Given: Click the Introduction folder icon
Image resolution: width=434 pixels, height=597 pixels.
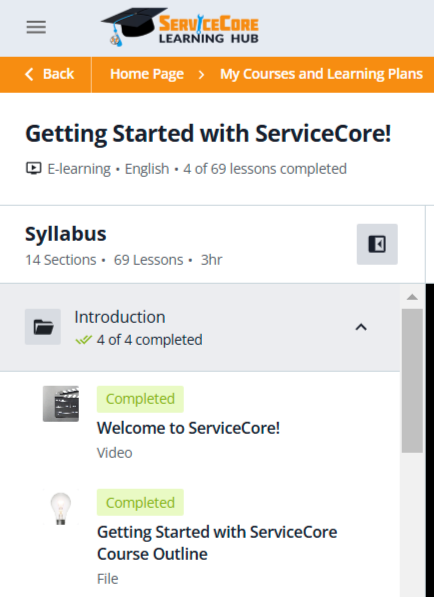Looking at the screenshot, I should [x=43, y=327].
